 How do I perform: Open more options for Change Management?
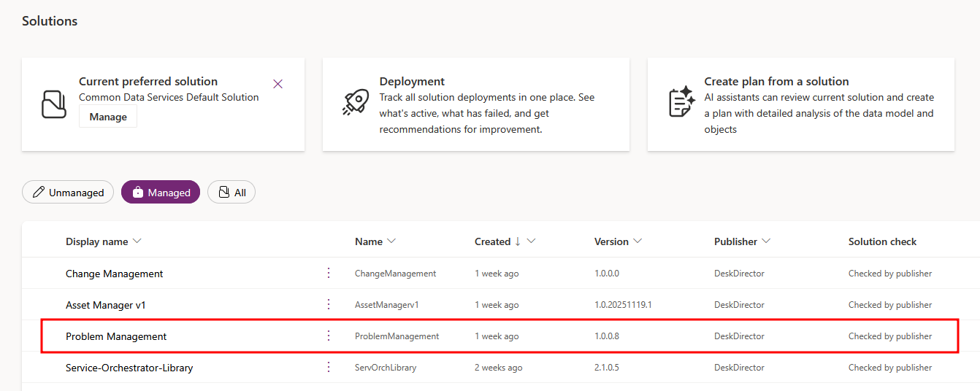tap(329, 273)
